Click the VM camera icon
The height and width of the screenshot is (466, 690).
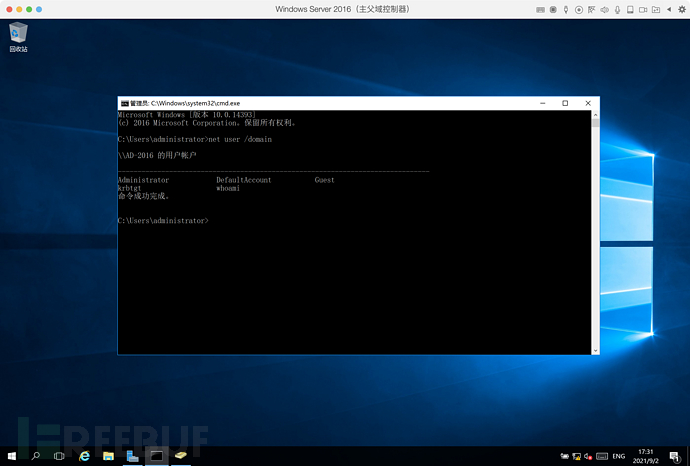643,10
